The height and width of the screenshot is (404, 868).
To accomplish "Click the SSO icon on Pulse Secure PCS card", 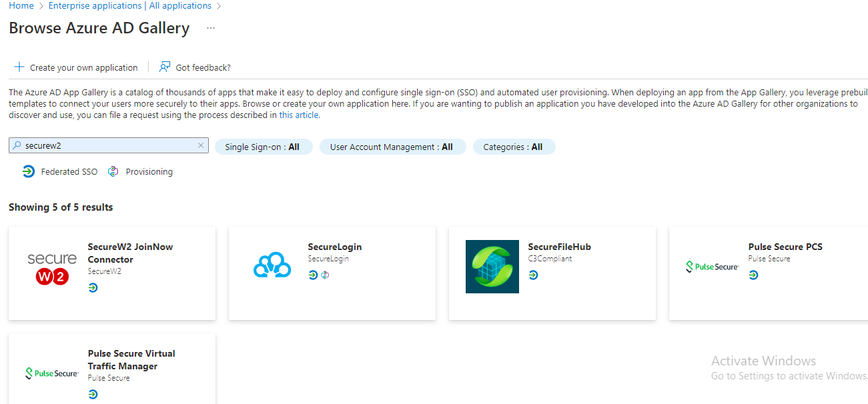I will coord(753,275).
